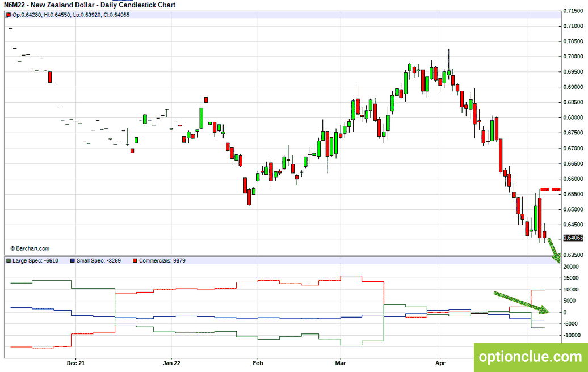Click the latest red candlestick near 0.64065
This screenshot has width=588, height=372.
544,234
